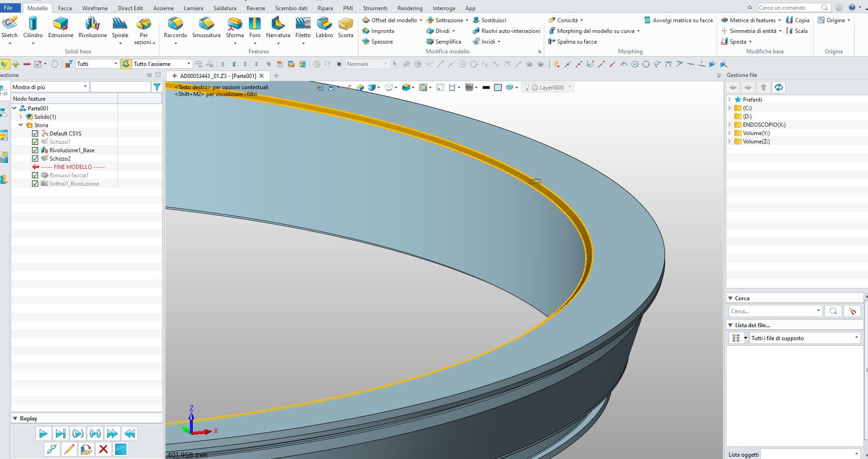Screen dimensions: 868x459
Task: Rewind the Replay history
Action: point(130,434)
